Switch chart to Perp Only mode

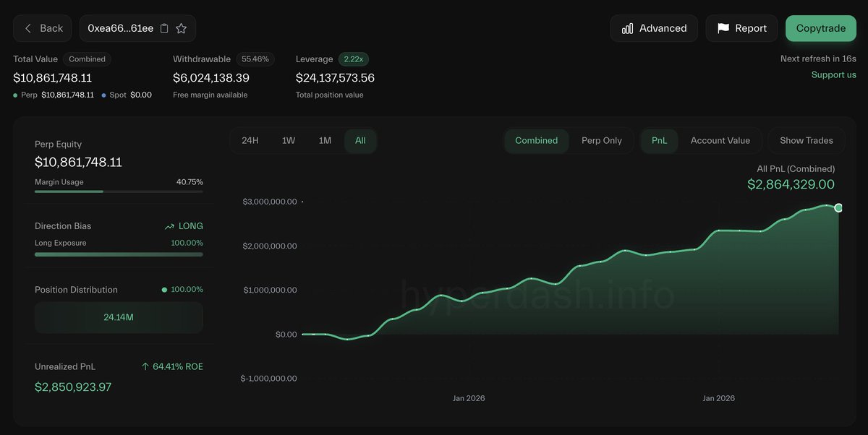click(x=601, y=140)
